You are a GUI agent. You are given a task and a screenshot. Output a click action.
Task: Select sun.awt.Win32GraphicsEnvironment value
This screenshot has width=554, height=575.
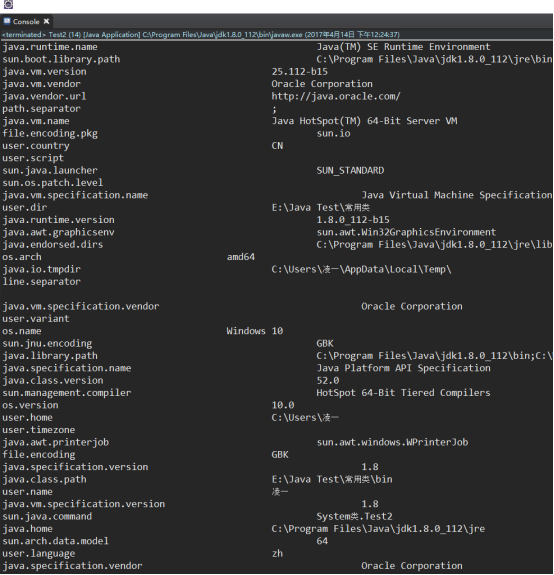(x=406, y=232)
